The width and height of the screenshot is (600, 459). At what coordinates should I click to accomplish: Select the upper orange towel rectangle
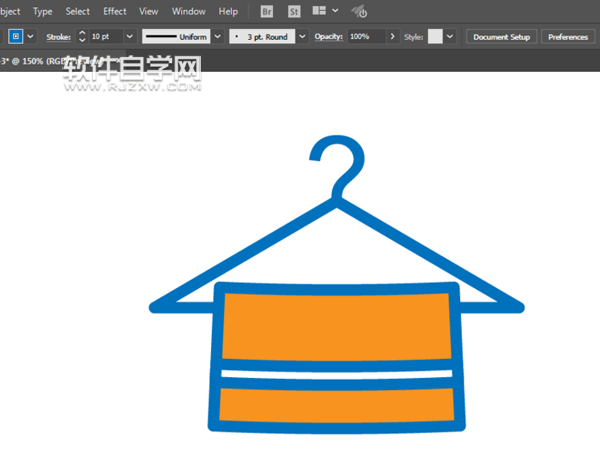337,327
